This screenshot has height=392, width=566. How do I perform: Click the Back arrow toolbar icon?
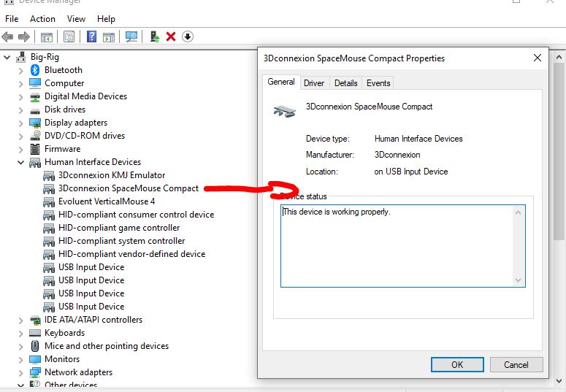click(7, 36)
